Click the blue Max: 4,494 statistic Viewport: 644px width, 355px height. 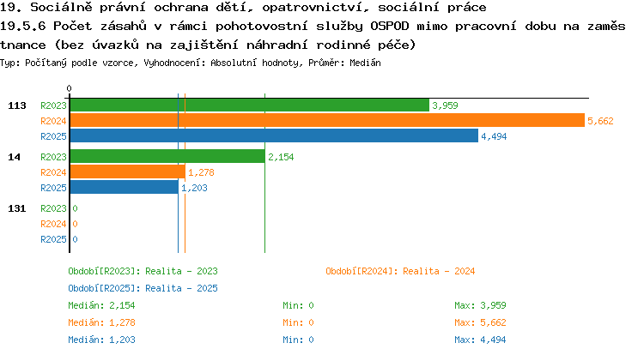click(480, 340)
